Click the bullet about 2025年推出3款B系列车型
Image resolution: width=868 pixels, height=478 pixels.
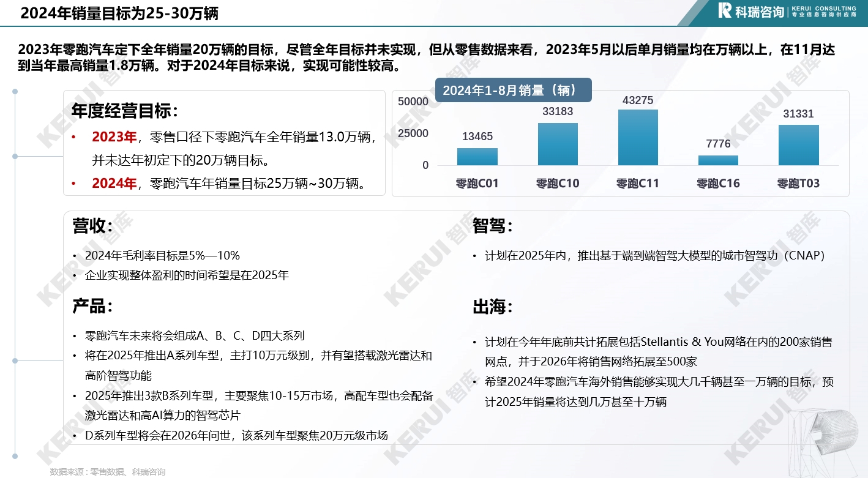(259, 405)
